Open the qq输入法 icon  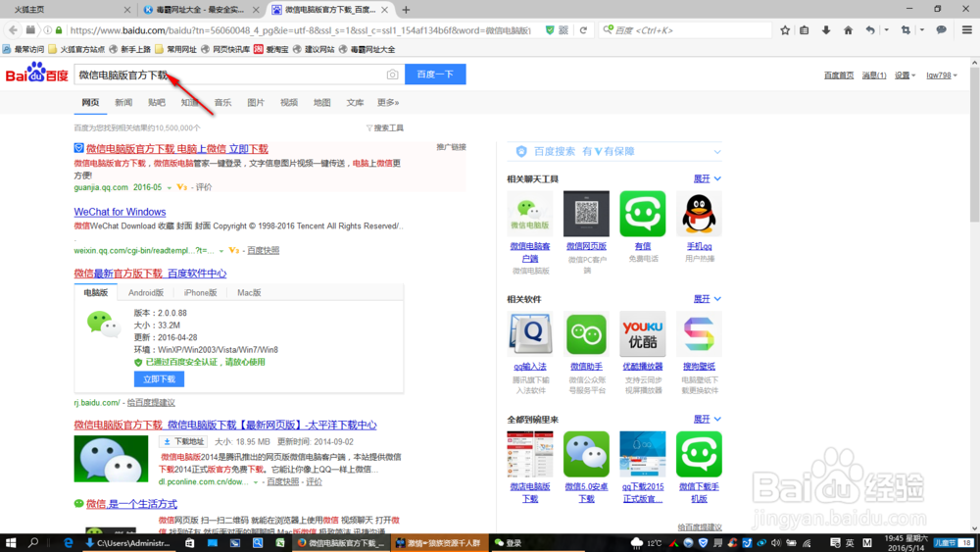[530, 333]
